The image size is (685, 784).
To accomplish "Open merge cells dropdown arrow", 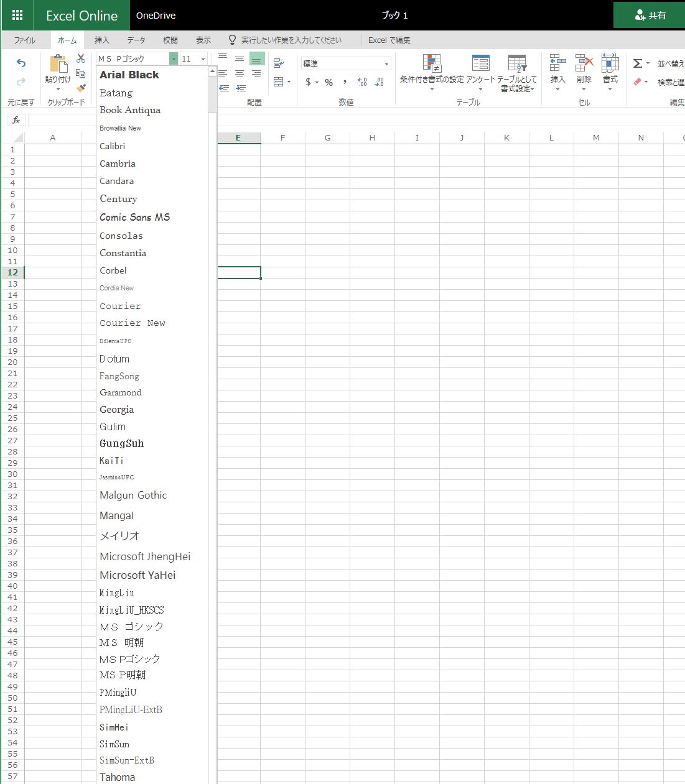I will click(x=289, y=82).
